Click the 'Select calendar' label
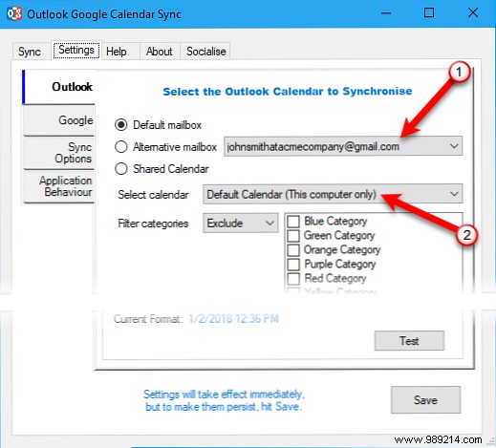Screen dimensions: 496x448 tap(153, 194)
